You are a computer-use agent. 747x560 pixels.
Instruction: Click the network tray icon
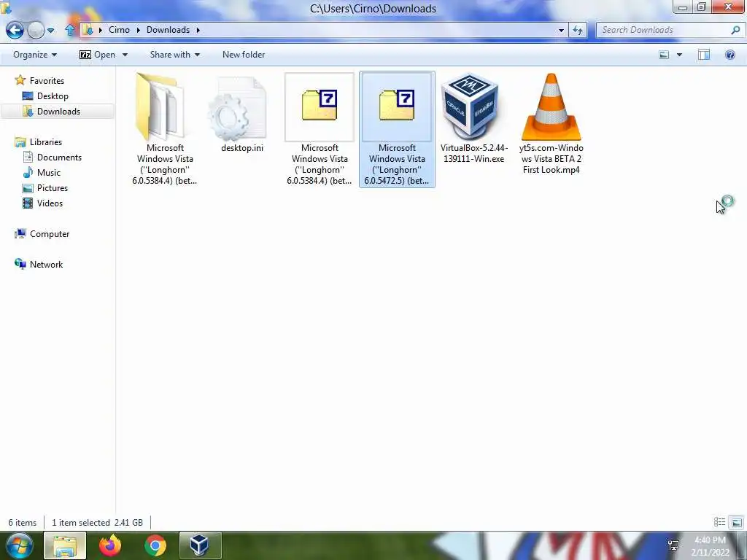click(673, 545)
